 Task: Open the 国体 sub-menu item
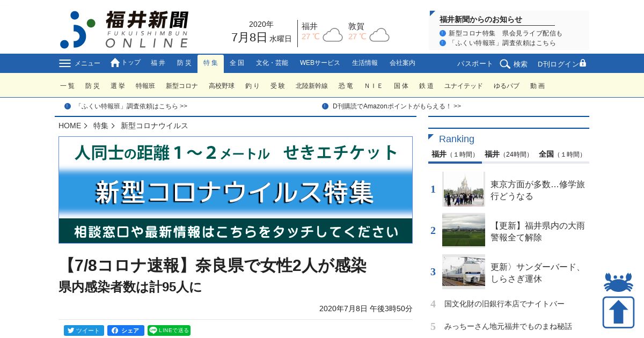click(401, 86)
